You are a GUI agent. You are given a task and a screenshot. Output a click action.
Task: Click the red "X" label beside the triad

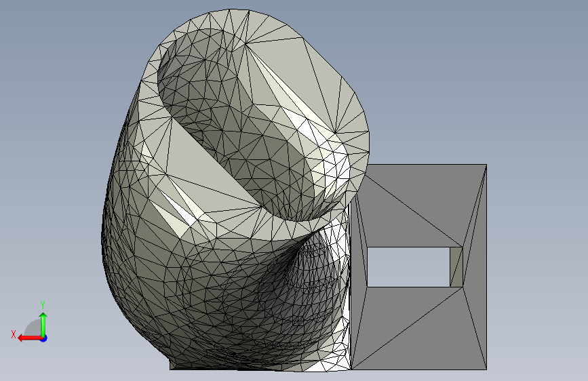[x=14, y=334]
